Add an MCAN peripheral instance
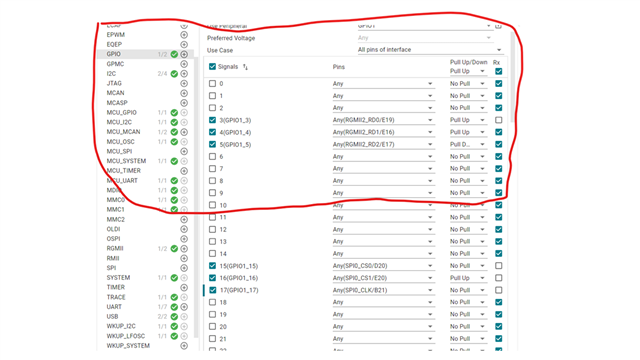Image resolution: width=640 pixels, height=360 pixels. 184,93
